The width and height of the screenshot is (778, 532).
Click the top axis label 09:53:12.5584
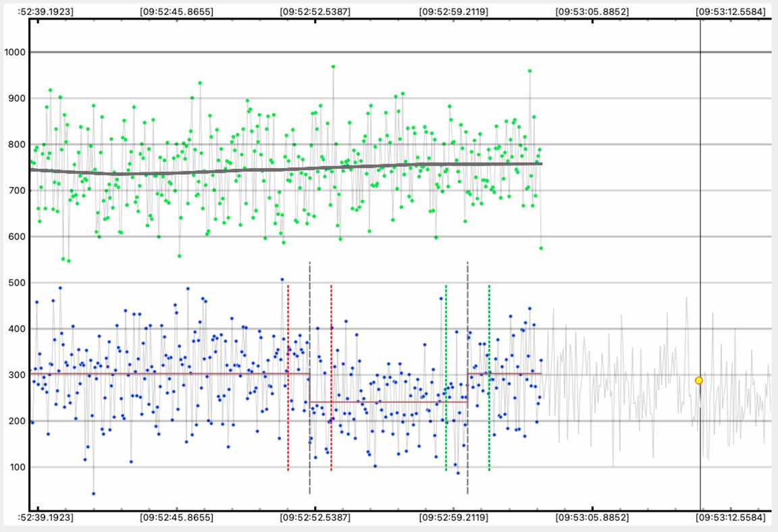(732, 11)
